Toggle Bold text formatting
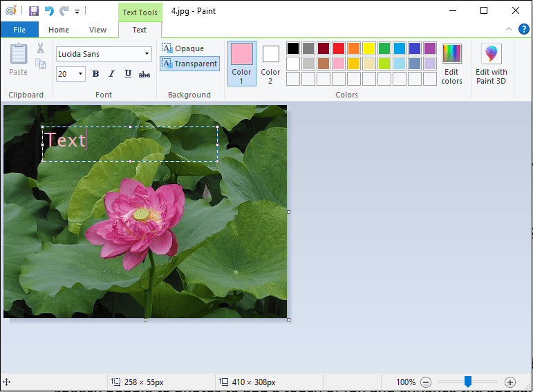 (x=95, y=74)
